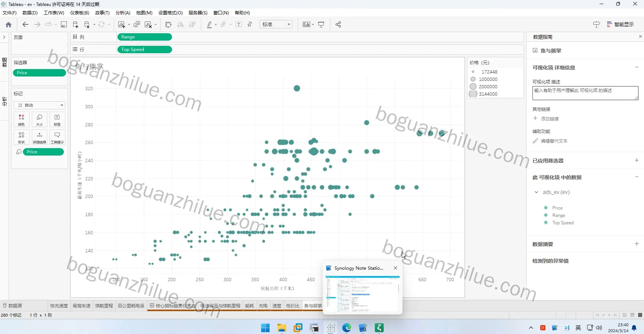The width and height of the screenshot is (644, 334).
Task: Open the fit mode 标准 dropdown
Action: pyautogui.click(x=276, y=24)
